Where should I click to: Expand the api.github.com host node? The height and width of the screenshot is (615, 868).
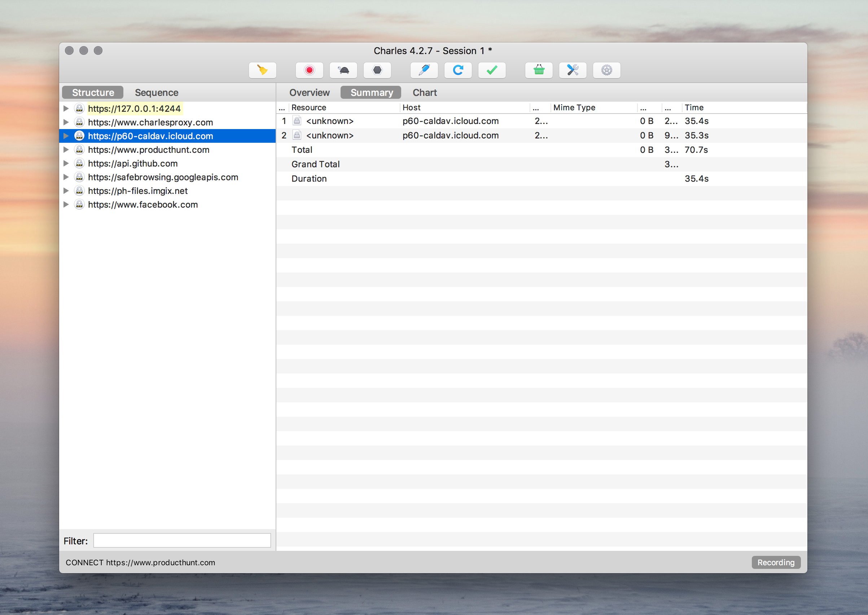tap(66, 163)
